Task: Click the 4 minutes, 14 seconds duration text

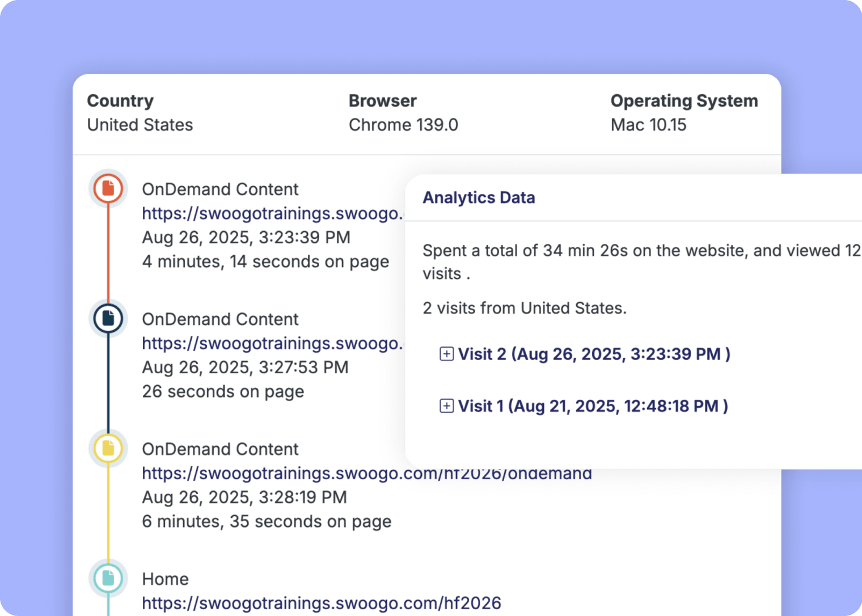Action: (x=265, y=261)
